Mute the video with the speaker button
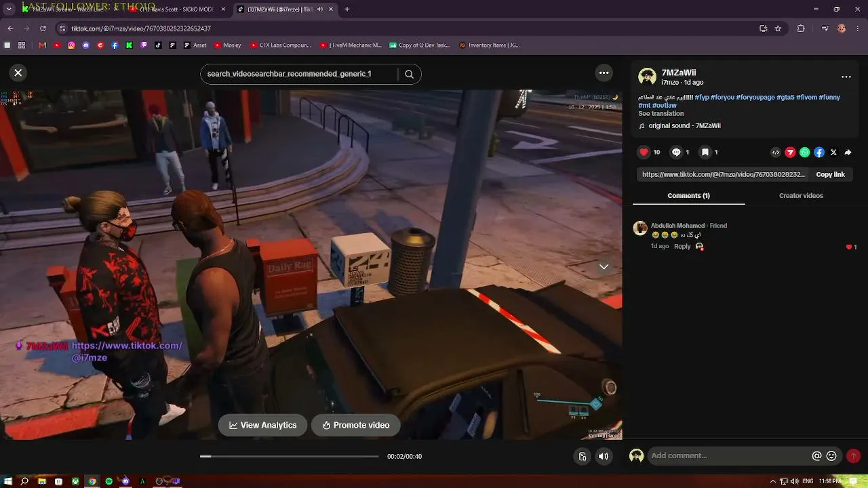Image resolution: width=868 pixels, height=488 pixels. coord(604,456)
